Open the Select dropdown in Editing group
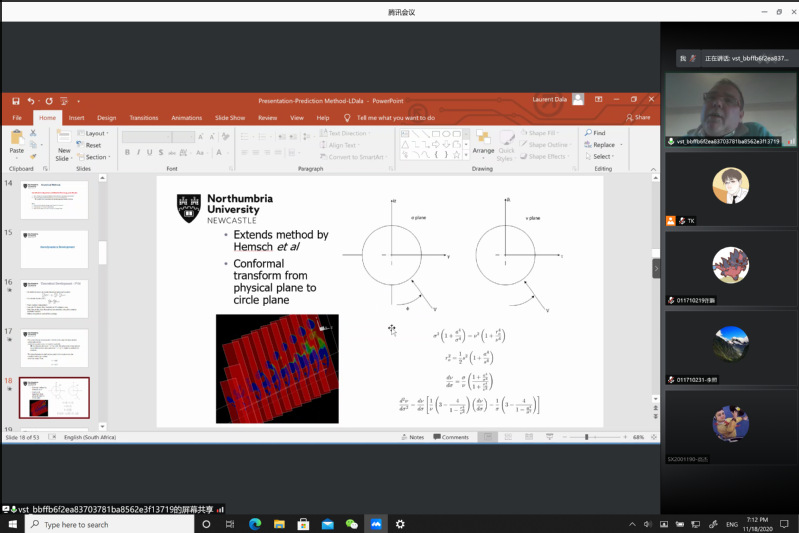The height and width of the screenshot is (533, 799). pyautogui.click(x=601, y=157)
